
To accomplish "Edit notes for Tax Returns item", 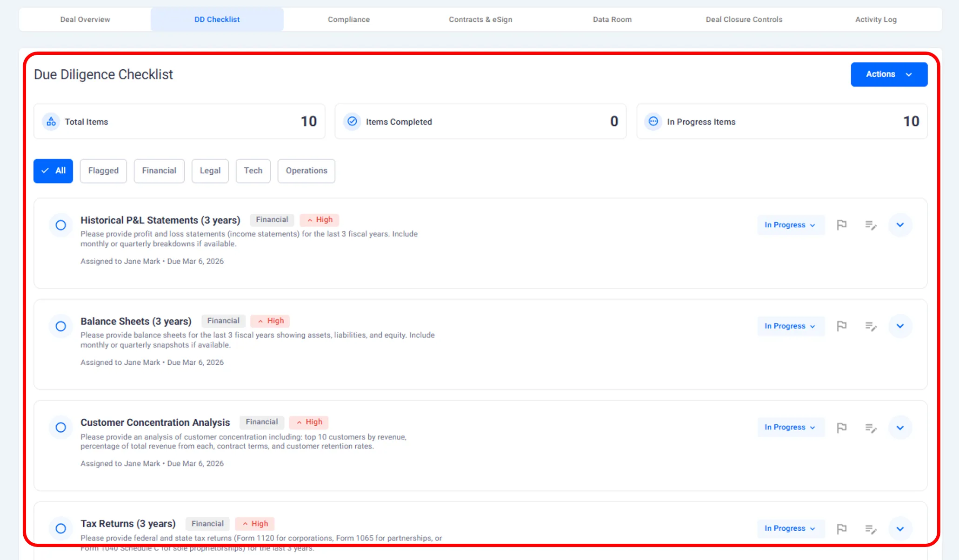I will coord(871,529).
